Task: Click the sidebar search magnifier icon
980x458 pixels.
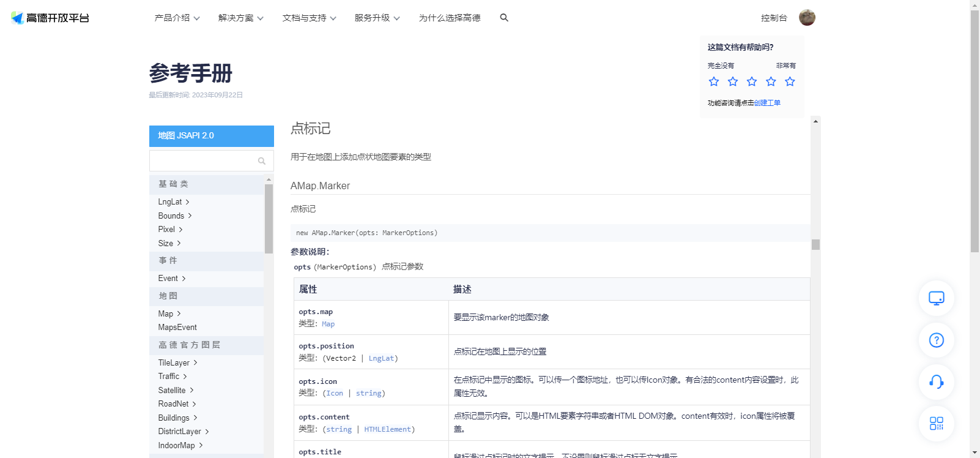Action: [x=262, y=161]
